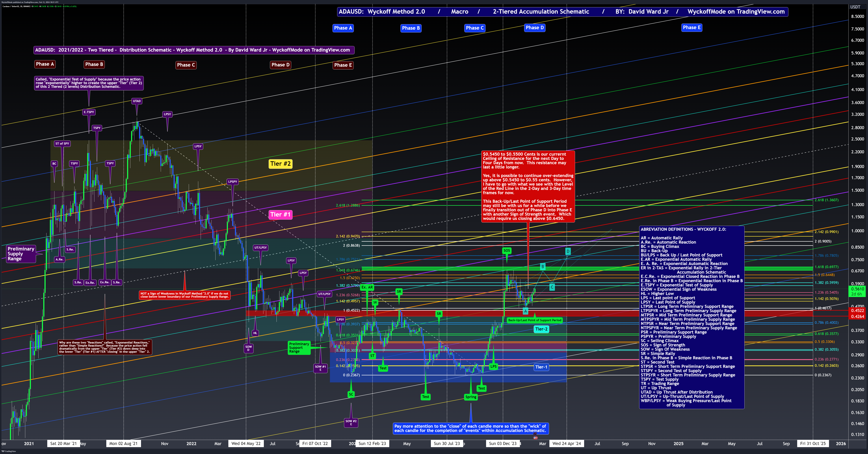Click the purple Preliminary Supply Range label
This screenshot has width=868, height=454.
tap(21, 254)
